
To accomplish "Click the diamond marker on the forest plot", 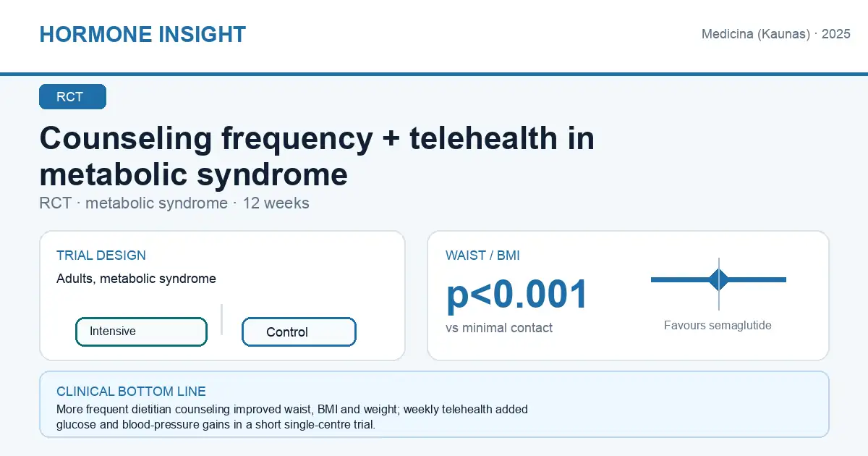I will pos(719,279).
